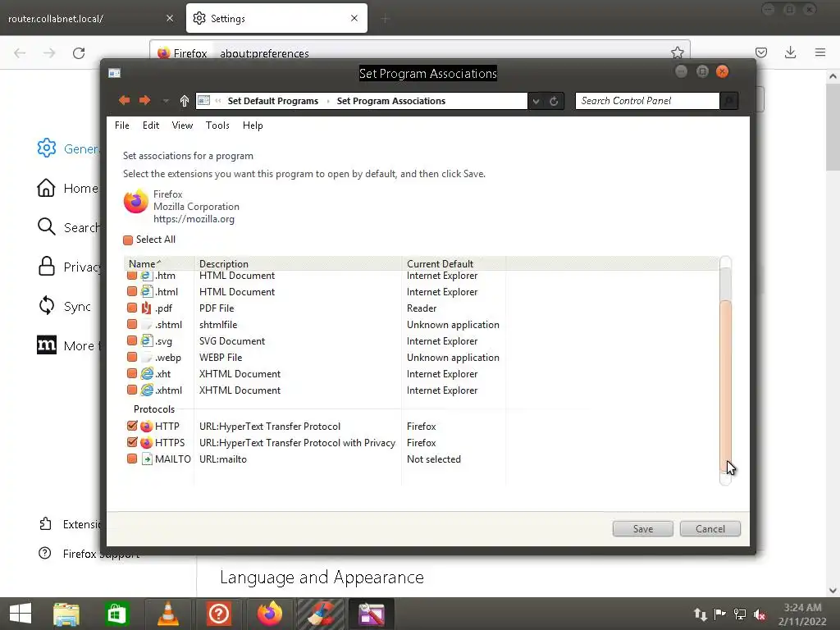This screenshot has height=630, width=840.
Task: Sort list by Description column header
Action: pyautogui.click(x=298, y=263)
